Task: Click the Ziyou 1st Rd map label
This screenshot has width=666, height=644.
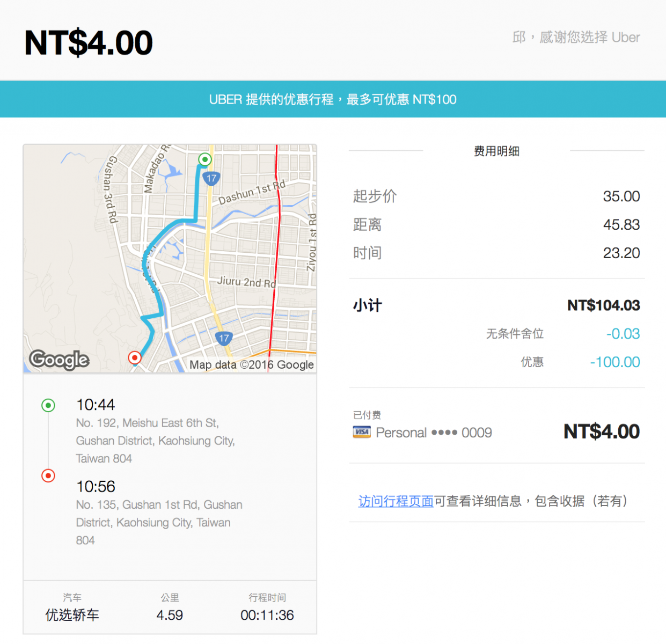Action: (311, 243)
